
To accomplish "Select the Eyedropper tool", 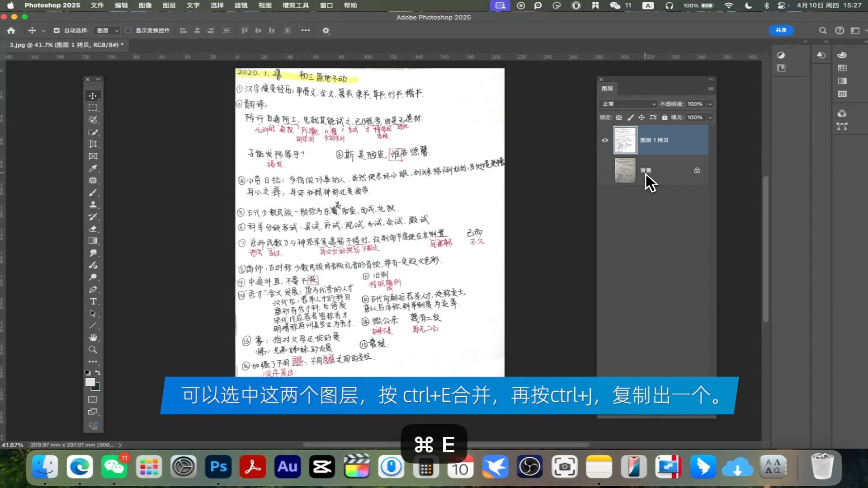I will coord(93,169).
